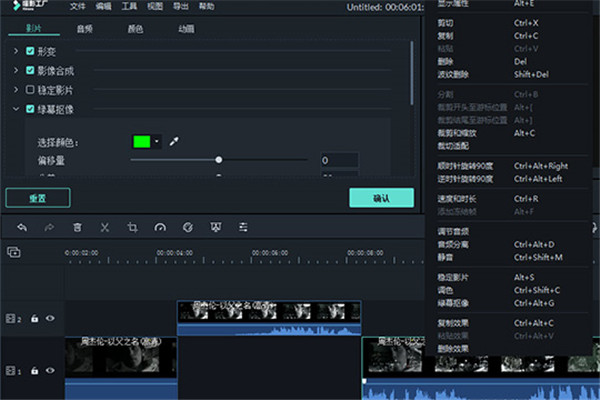Collapse the 绿幕抠像 section
This screenshot has width=600, height=400.
[15, 108]
